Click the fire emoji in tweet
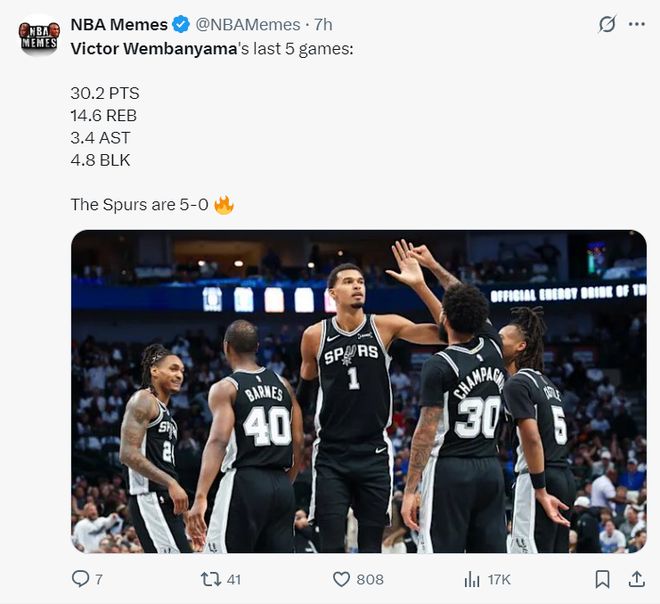Screen dimensions: 660x604 tap(224, 204)
